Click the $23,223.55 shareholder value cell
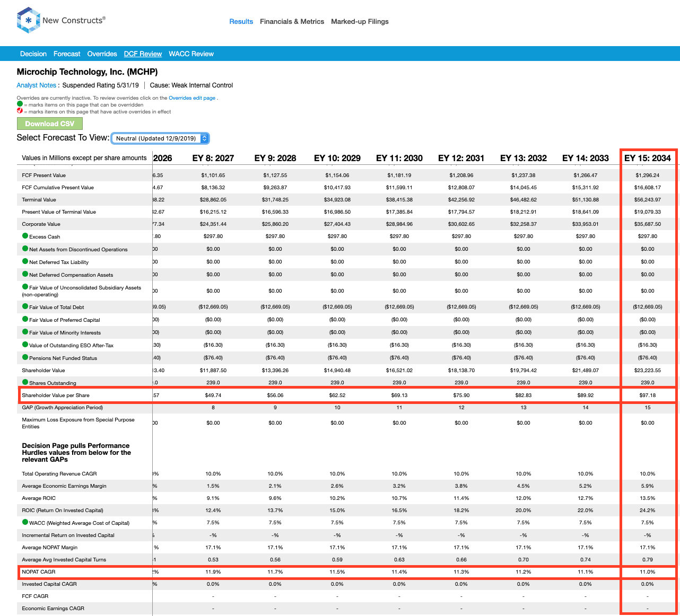The width and height of the screenshot is (680, 616). [x=648, y=371]
